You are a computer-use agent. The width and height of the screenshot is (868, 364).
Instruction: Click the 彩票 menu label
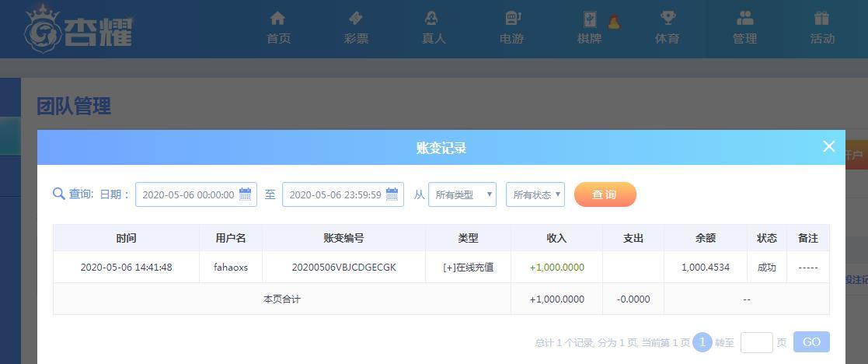(x=356, y=39)
